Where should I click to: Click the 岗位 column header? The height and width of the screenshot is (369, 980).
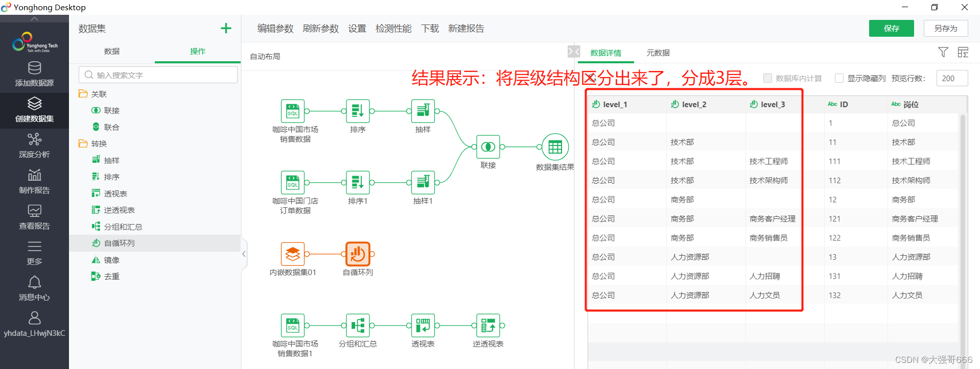(923, 104)
